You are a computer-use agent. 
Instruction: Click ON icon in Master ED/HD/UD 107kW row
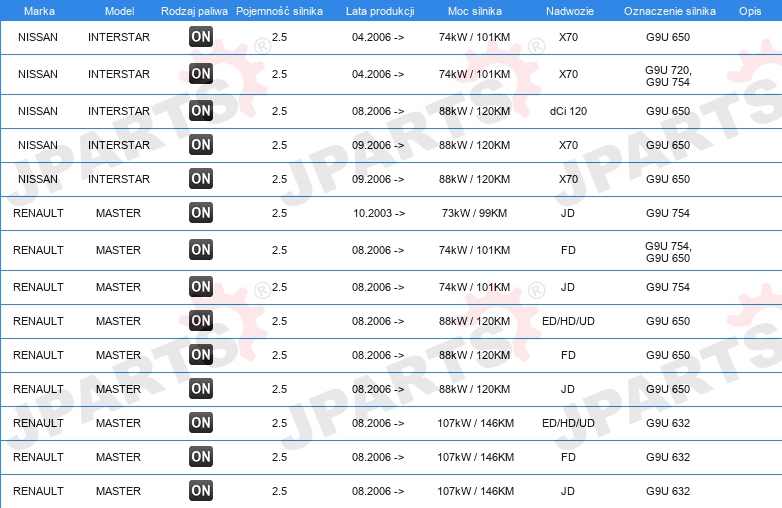[200, 422]
